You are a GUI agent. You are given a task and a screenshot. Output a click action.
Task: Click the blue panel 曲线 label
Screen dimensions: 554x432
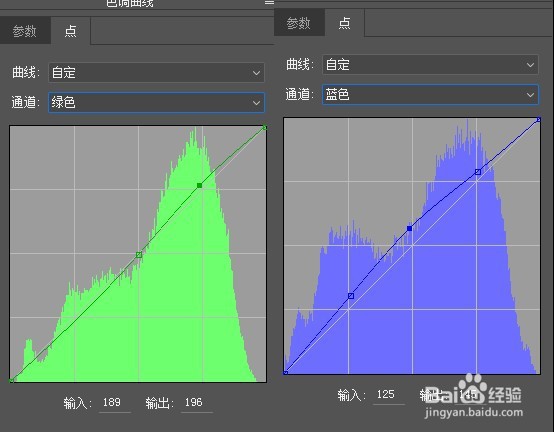(x=300, y=65)
